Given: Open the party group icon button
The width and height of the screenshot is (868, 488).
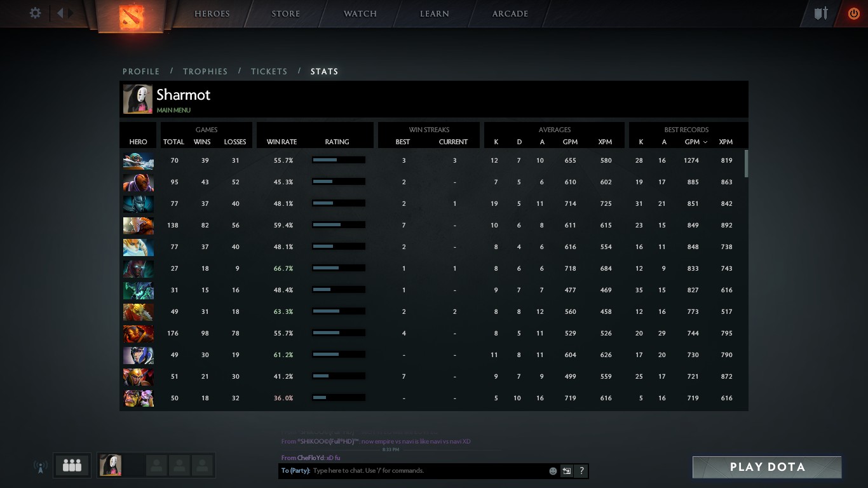Looking at the screenshot, I should (x=72, y=466).
